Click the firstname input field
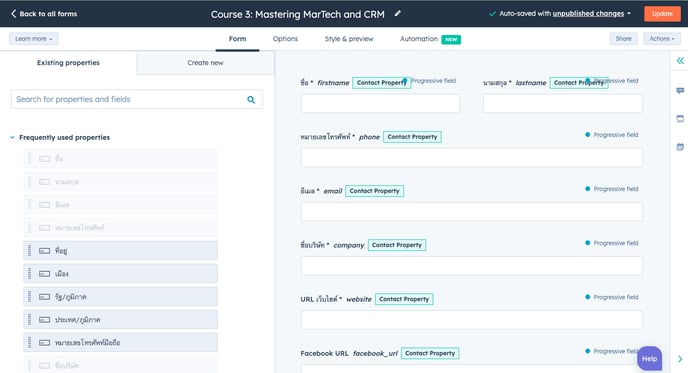688x373 pixels. click(x=380, y=104)
